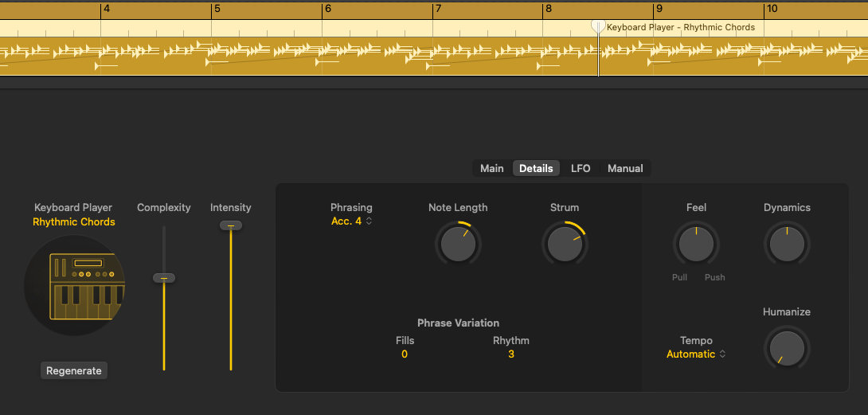Click the Strum knob
Viewport: 868px width, 415px height.
pos(564,244)
